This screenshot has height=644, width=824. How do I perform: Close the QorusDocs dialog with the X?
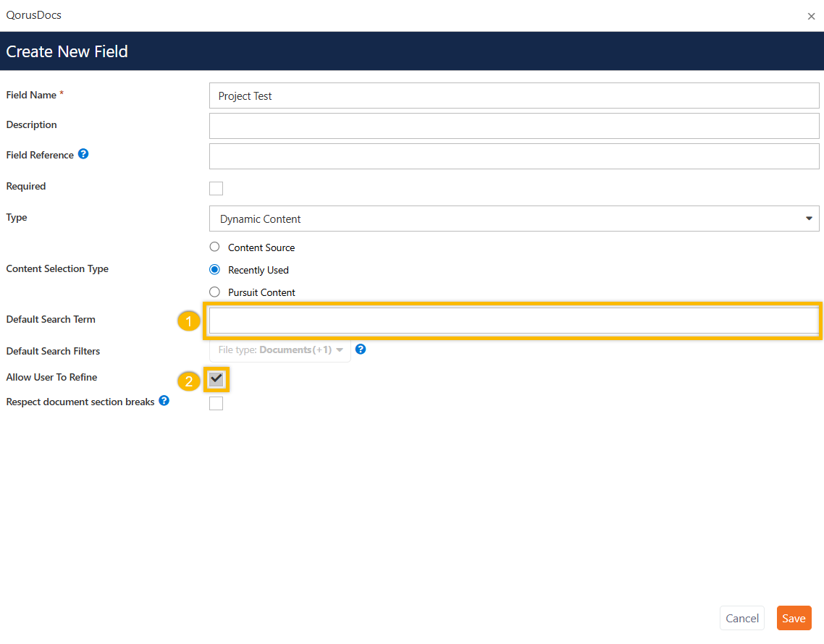[x=811, y=16]
